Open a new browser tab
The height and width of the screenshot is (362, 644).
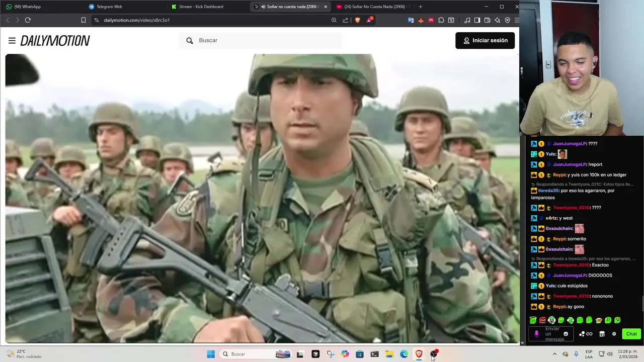[x=421, y=7]
